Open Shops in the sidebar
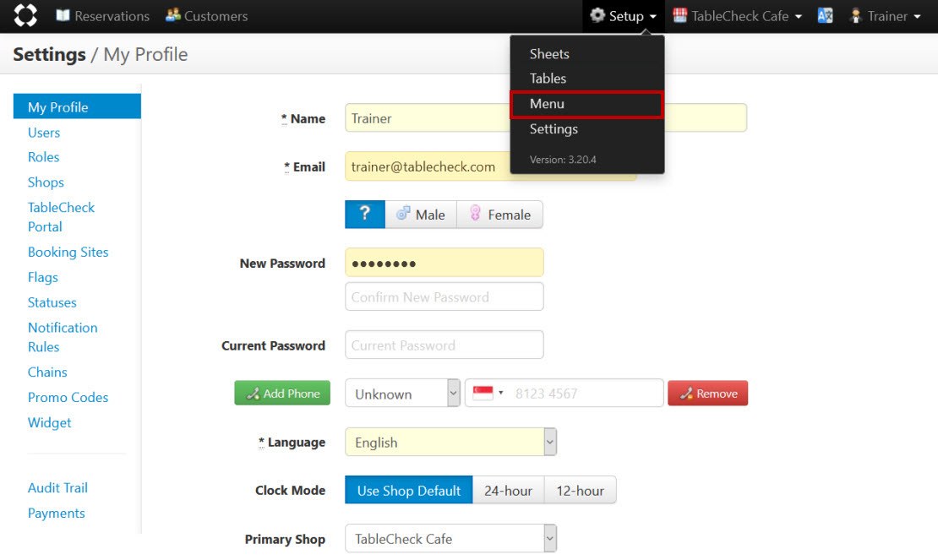The image size is (938, 560). [46, 182]
